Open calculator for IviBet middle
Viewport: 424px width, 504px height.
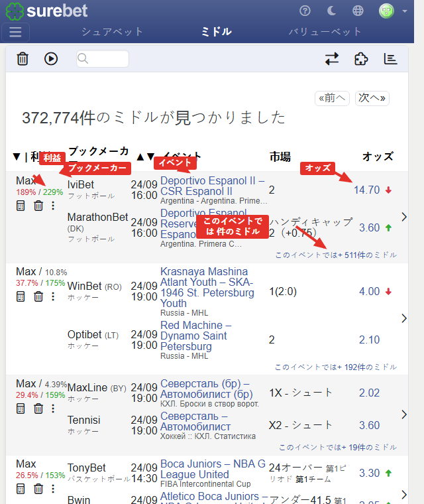coord(21,206)
